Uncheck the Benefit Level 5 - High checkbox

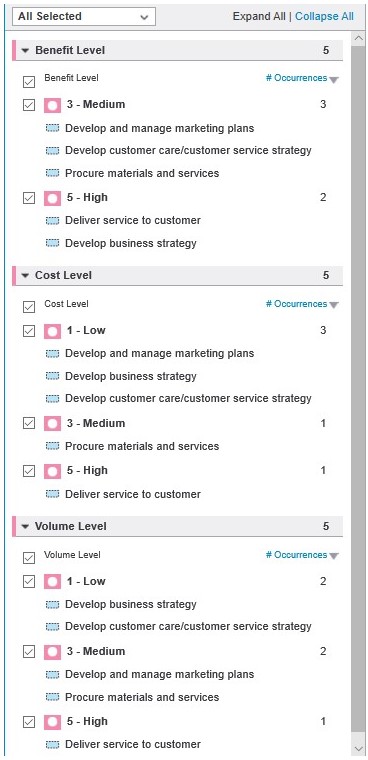click(x=29, y=198)
